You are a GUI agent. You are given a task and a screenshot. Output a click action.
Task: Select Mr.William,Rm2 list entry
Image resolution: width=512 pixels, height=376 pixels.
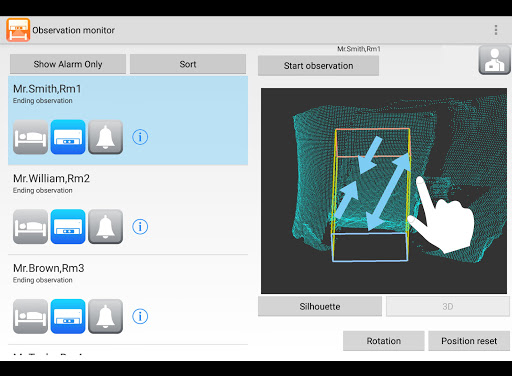click(x=128, y=210)
